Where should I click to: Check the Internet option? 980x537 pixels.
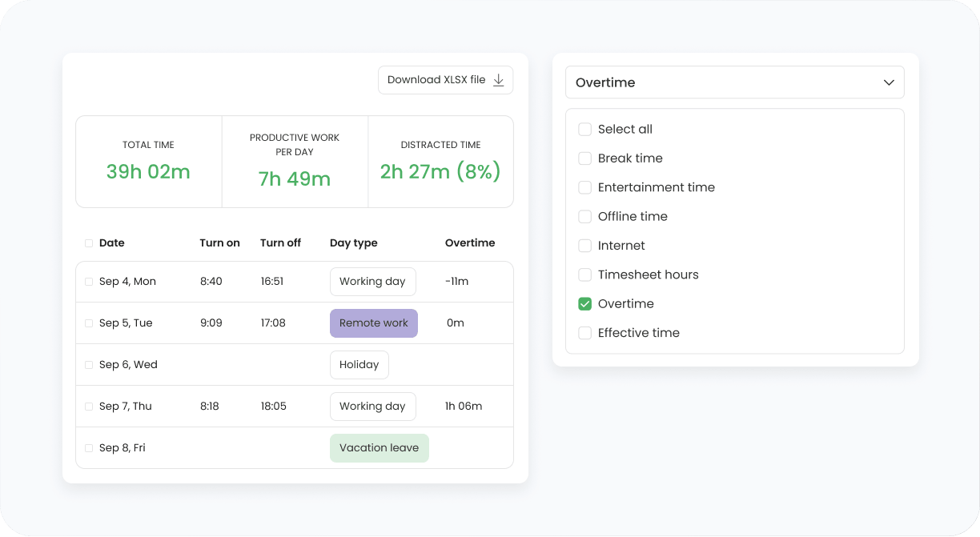point(585,246)
